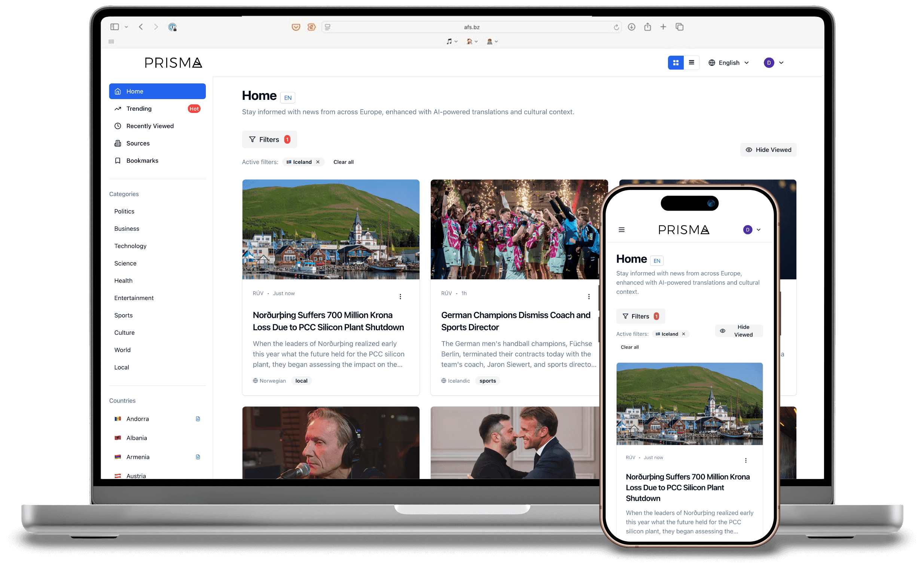Open options menu on German Champions card
Screen dimensions: 924x564
(588, 297)
